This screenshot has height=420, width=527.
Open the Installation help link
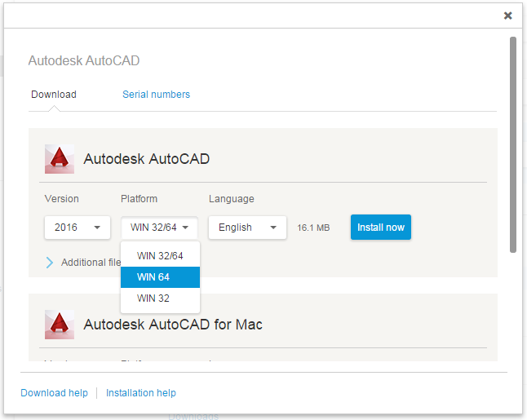point(141,393)
